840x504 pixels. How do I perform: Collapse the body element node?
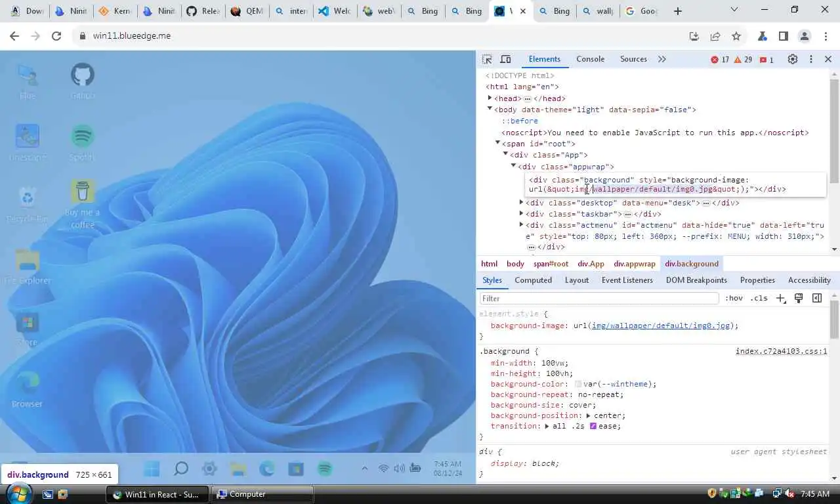[490, 109]
